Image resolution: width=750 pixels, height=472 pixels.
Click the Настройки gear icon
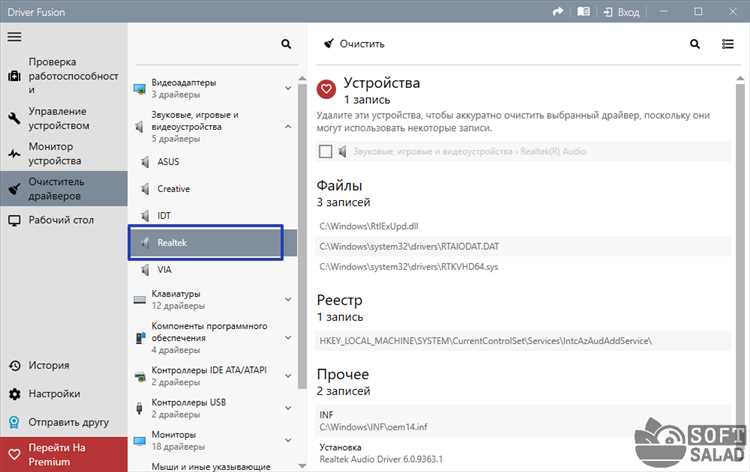[x=14, y=394]
